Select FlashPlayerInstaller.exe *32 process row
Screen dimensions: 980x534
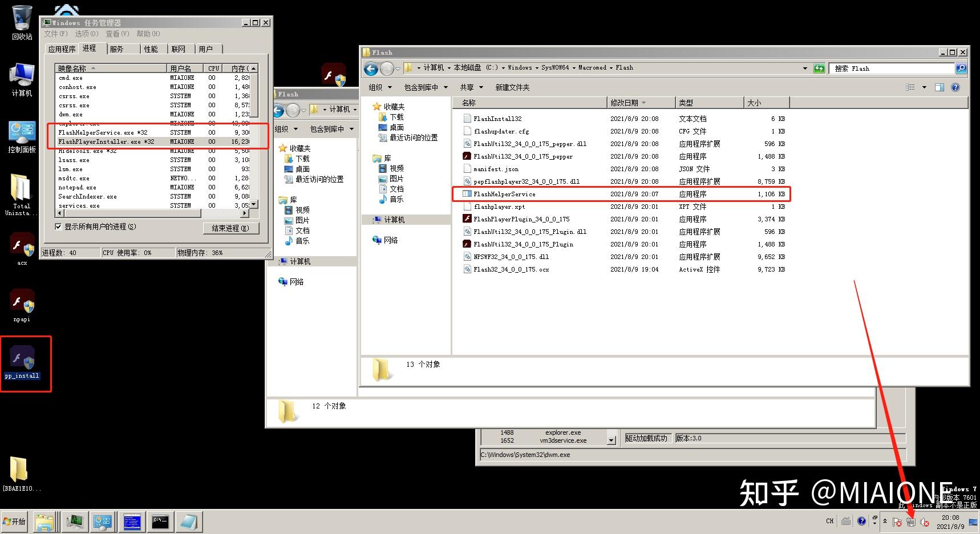153,141
